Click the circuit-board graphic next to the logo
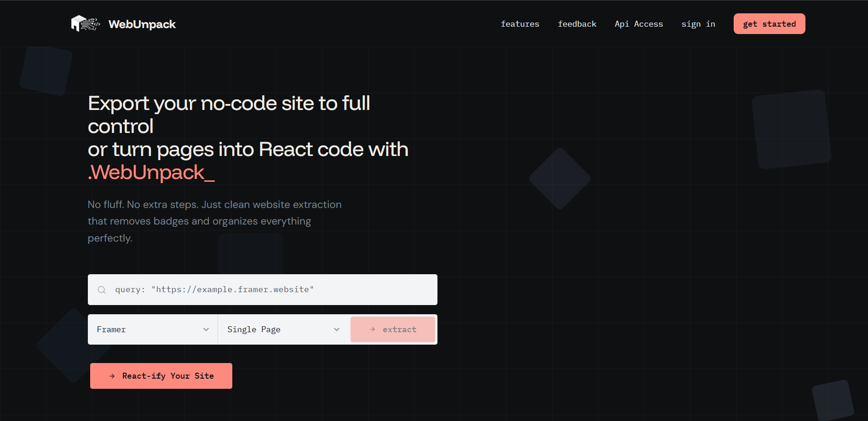868x421 pixels. coord(91,24)
